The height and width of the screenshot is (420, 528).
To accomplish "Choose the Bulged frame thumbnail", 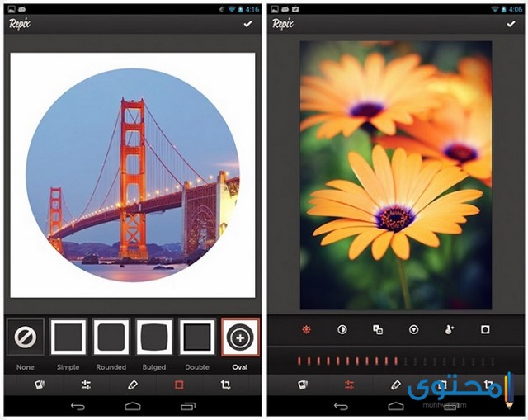I will (154, 337).
